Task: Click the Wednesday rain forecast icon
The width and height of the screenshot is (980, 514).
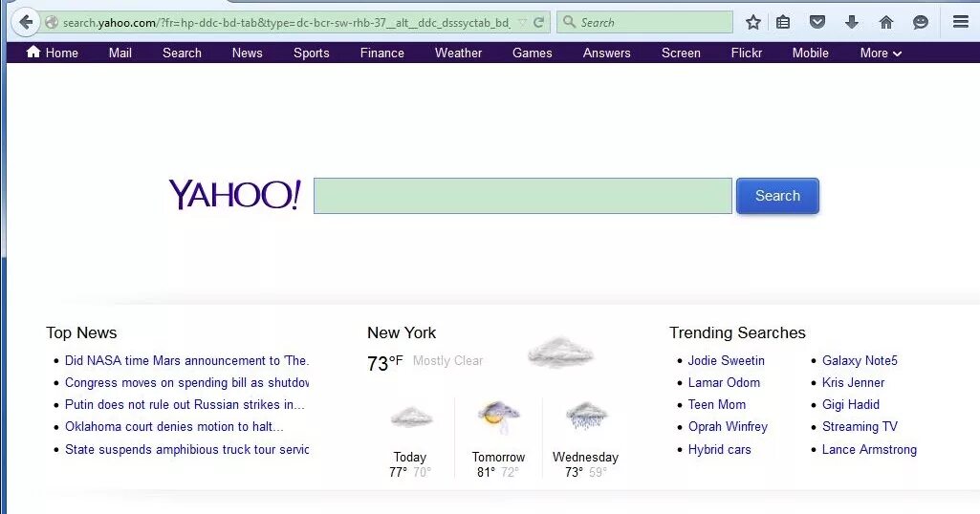Action: (x=586, y=416)
